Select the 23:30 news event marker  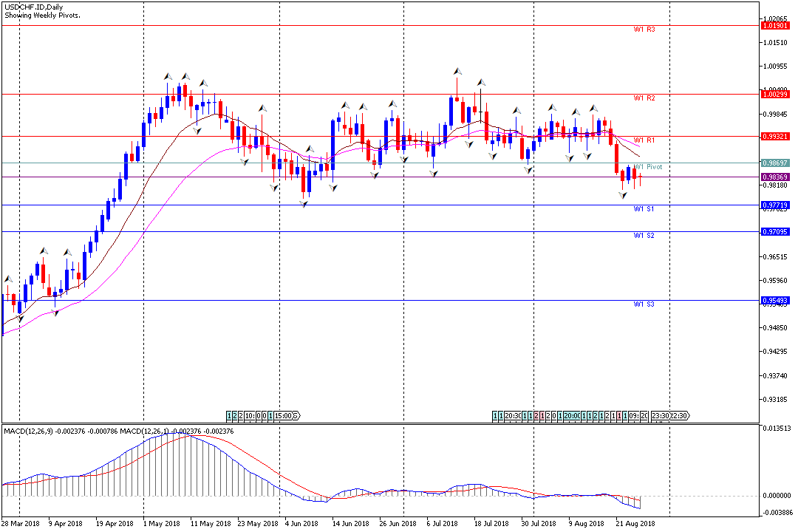click(x=660, y=416)
